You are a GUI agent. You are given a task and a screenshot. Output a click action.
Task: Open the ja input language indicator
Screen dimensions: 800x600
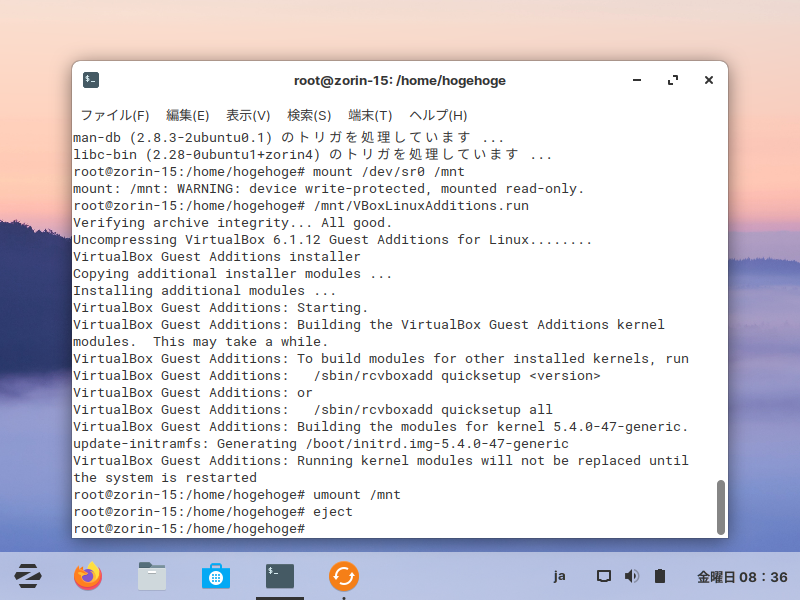click(x=559, y=577)
